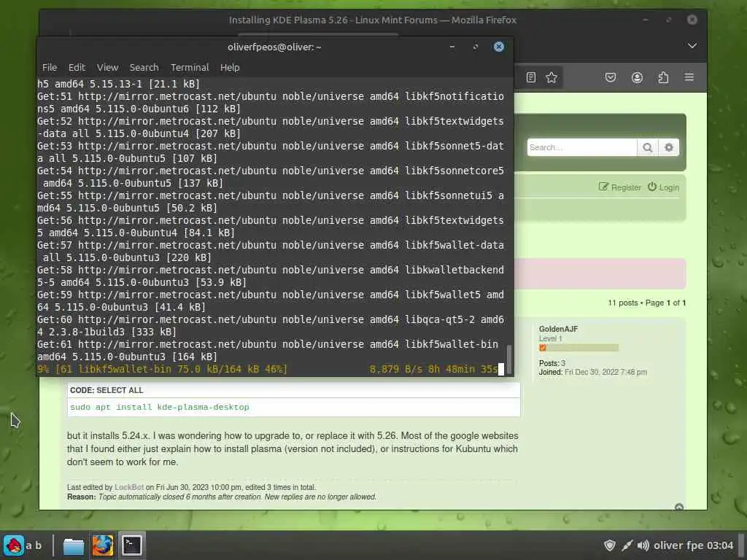Click the sudo apt install kde-plasma-desktop code text
747x560 pixels.
160,407
